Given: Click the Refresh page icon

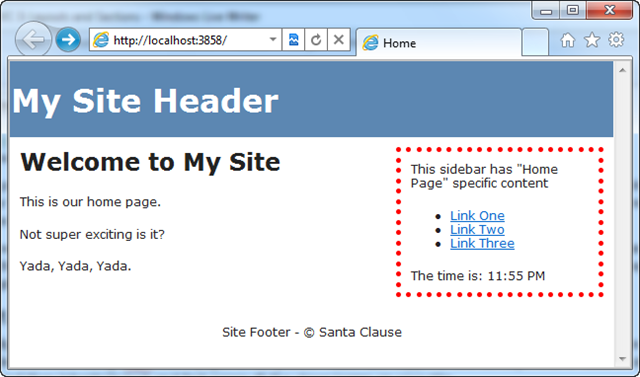Looking at the screenshot, I should (316, 40).
